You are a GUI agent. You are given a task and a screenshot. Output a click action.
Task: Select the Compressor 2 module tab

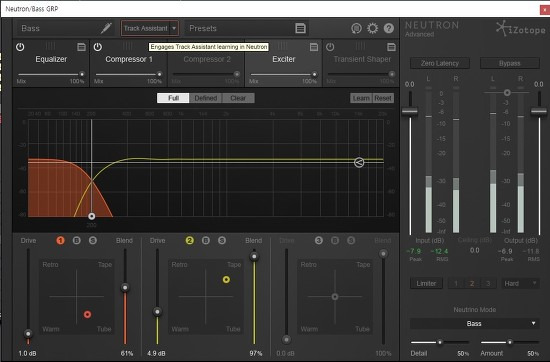pos(207,59)
